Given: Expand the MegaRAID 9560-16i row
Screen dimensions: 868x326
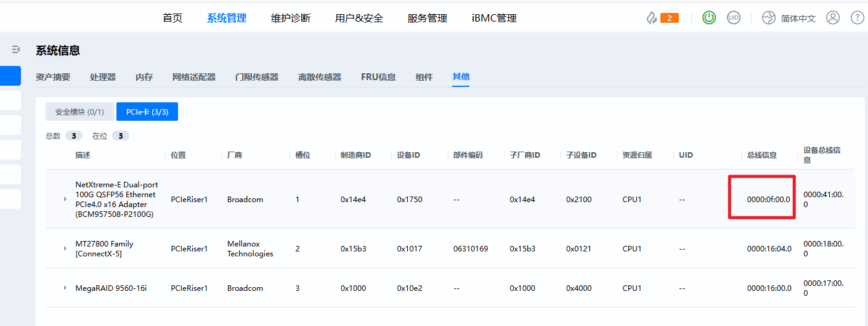Looking at the screenshot, I should 65,288.
